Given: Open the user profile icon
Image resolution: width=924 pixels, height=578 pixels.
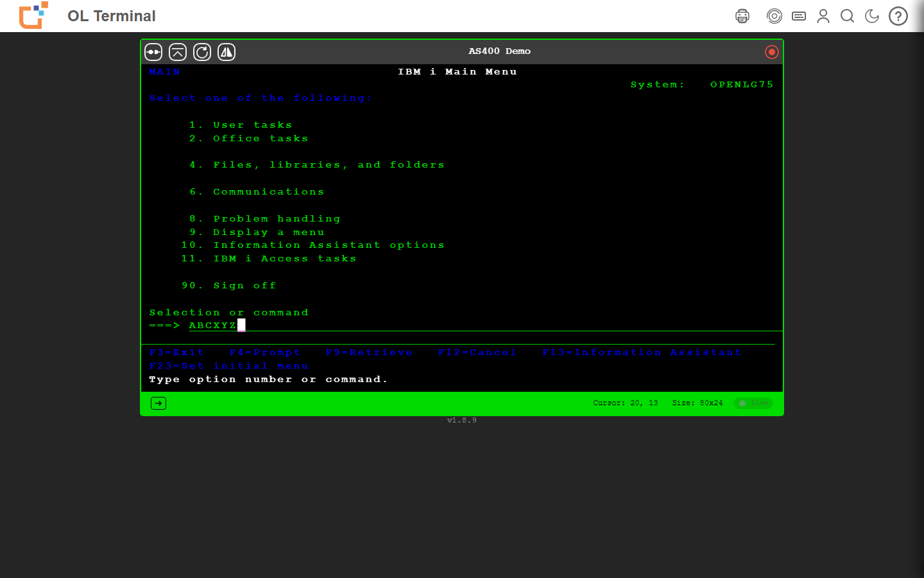Looking at the screenshot, I should [x=823, y=16].
